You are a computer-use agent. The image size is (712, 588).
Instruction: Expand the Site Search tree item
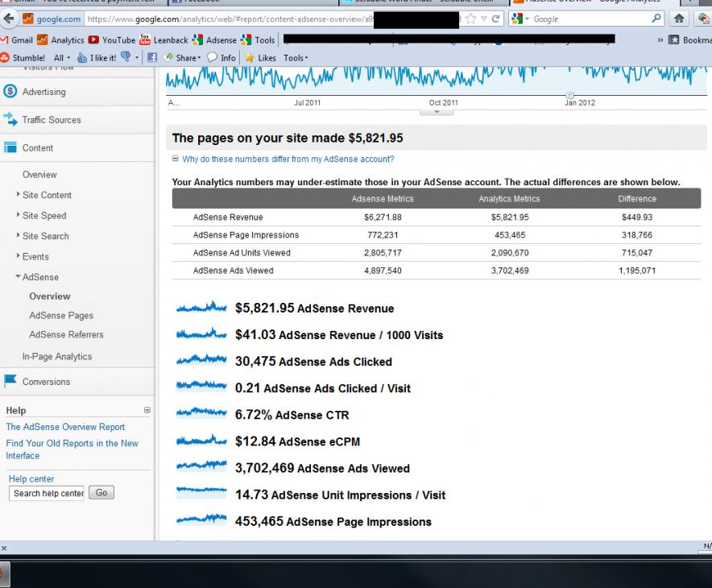[x=19, y=235]
